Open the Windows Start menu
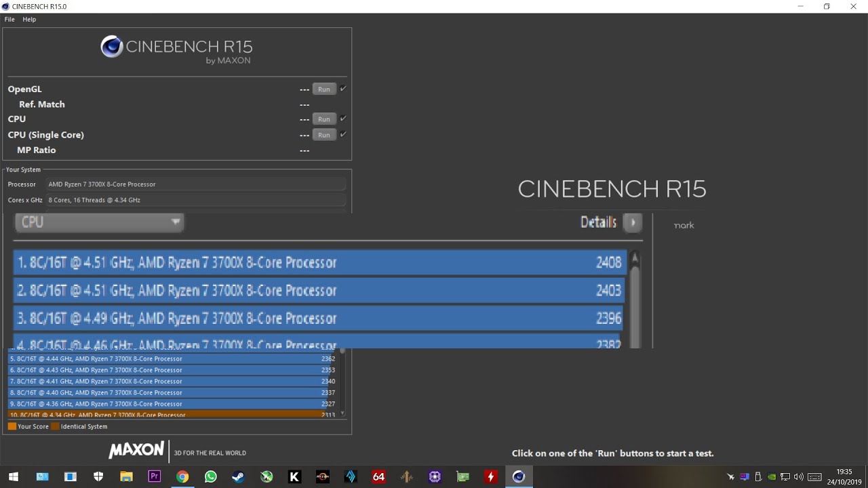 [x=14, y=476]
